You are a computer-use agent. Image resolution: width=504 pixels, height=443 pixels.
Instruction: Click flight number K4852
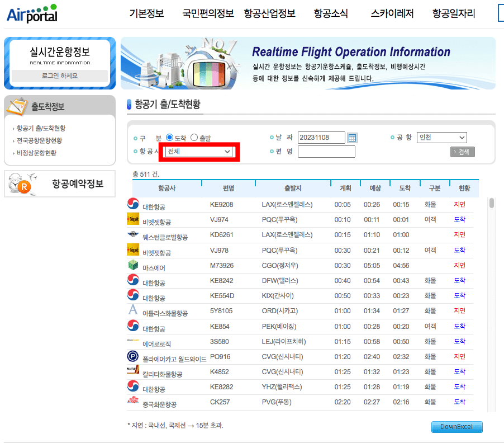coord(219,372)
